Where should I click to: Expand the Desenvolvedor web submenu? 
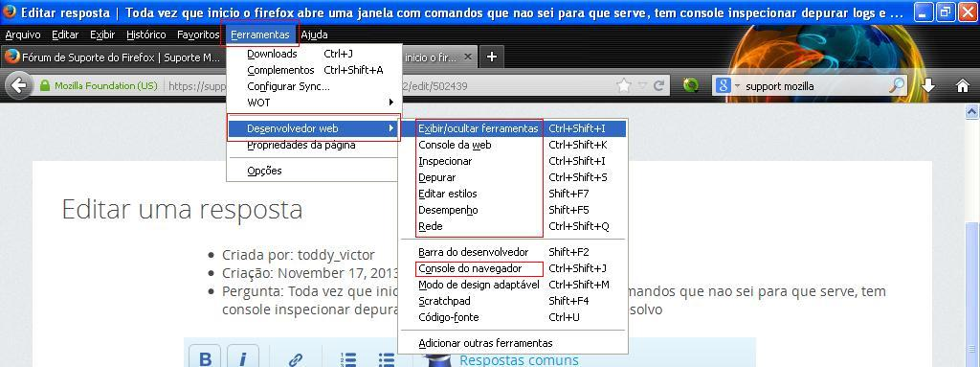click(314, 128)
